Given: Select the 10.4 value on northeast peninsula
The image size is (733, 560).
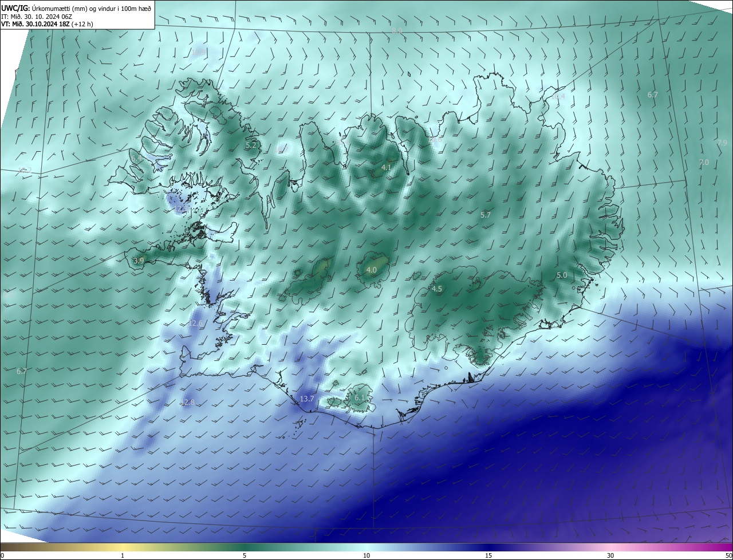Looking at the screenshot, I should click(558, 96).
